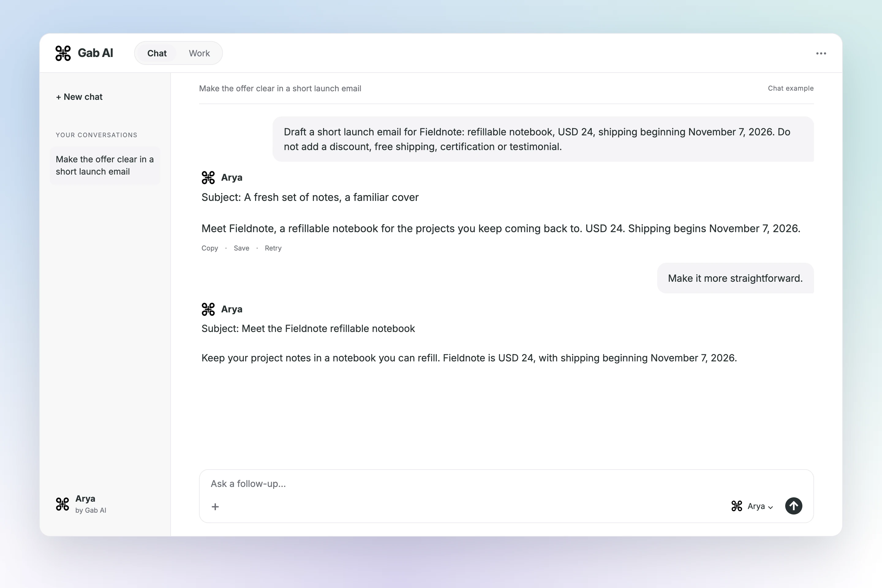
Task: Start a new chat
Action: pyautogui.click(x=79, y=97)
